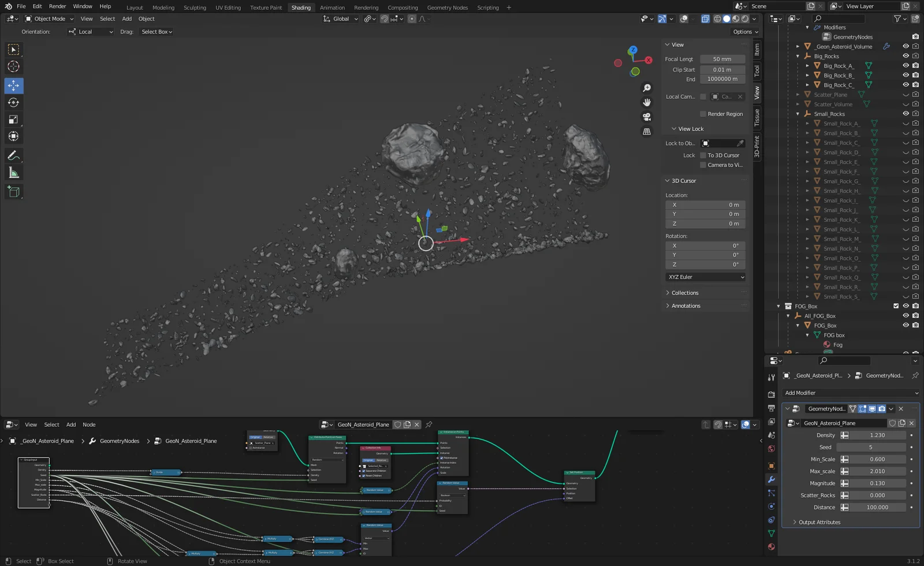Toggle X-Ray in the viewport header
The width and height of the screenshot is (924, 566).
point(705,18)
